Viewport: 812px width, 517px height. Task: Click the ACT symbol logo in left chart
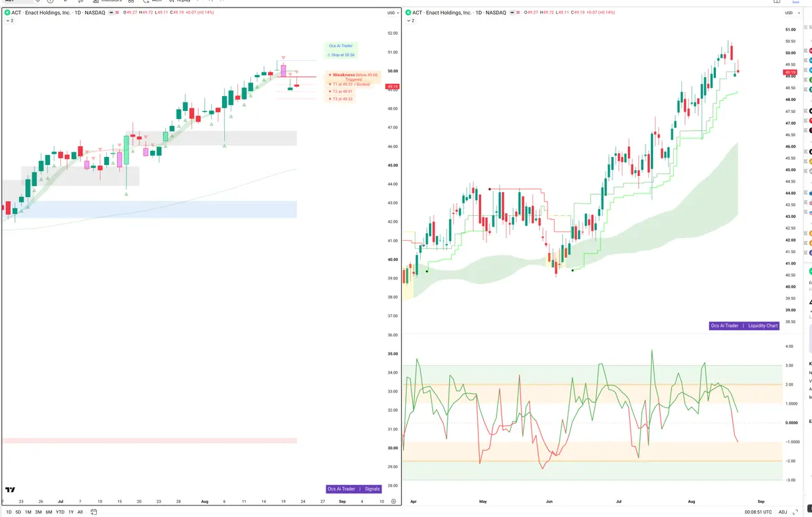tap(7, 13)
